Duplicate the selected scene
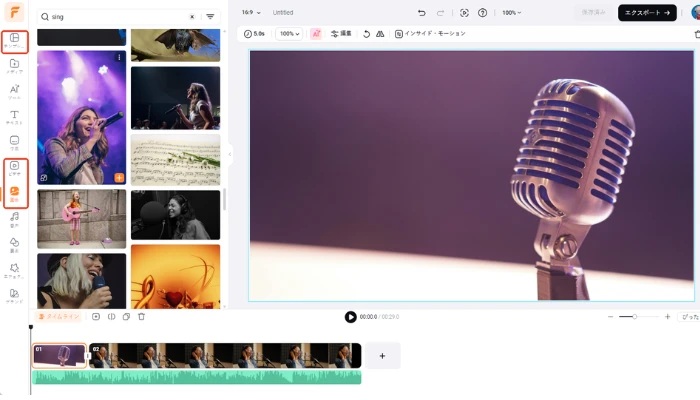Screen dimensions: 700x400 (126, 317)
